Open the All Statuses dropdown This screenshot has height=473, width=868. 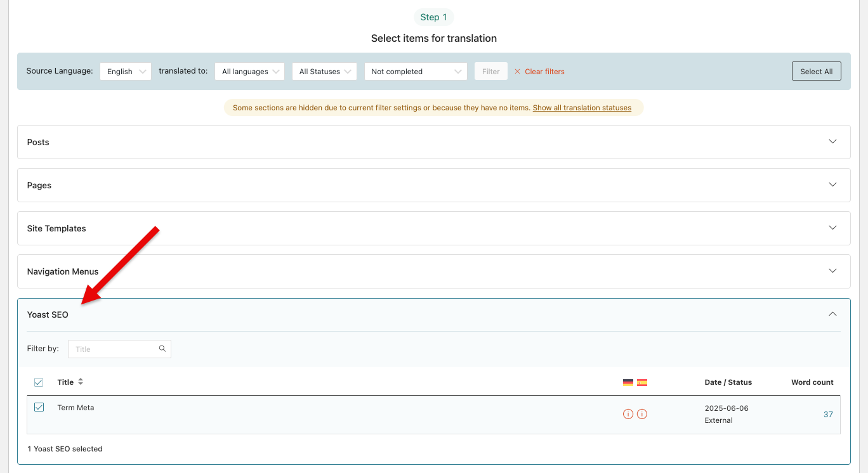click(324, 71)
